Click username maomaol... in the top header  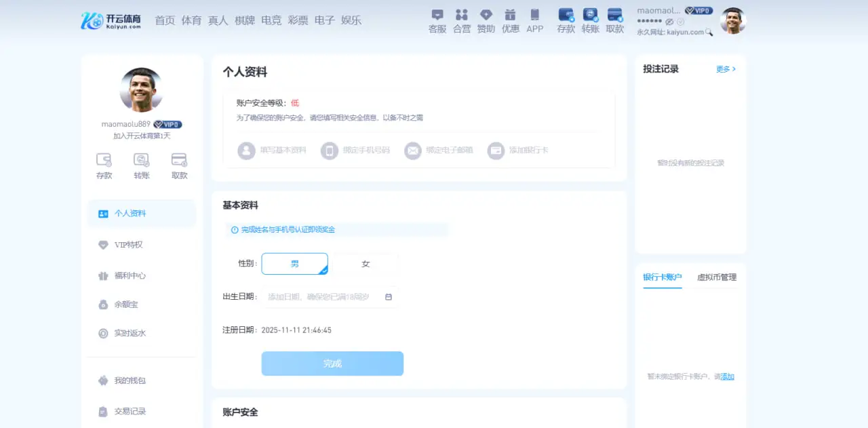pyautogui.click(x=658, y=11)
